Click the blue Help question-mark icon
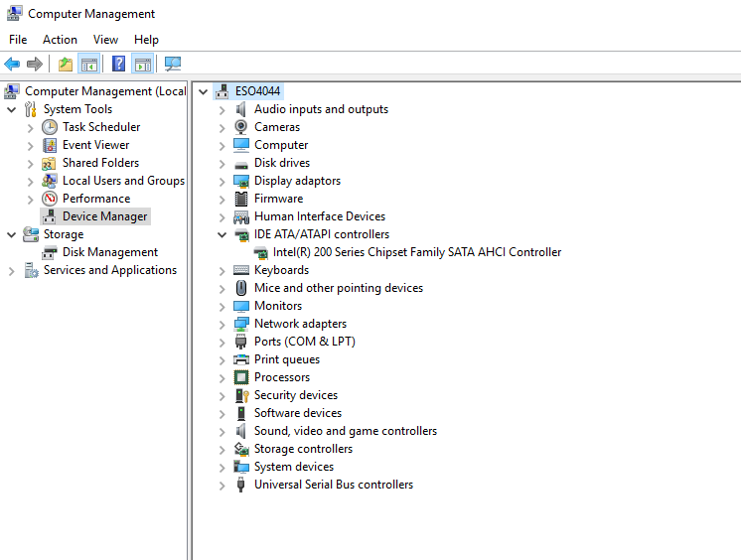 click(118, 64)
